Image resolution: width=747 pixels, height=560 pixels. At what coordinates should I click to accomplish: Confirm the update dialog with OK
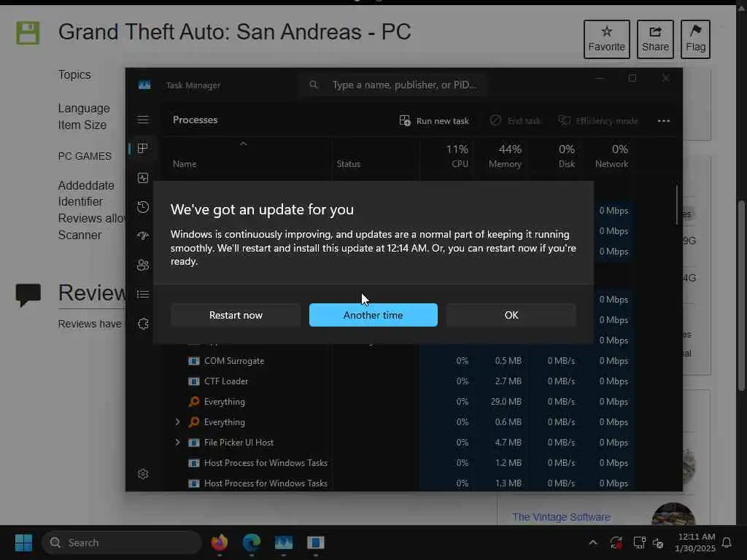tap(511, 315)
